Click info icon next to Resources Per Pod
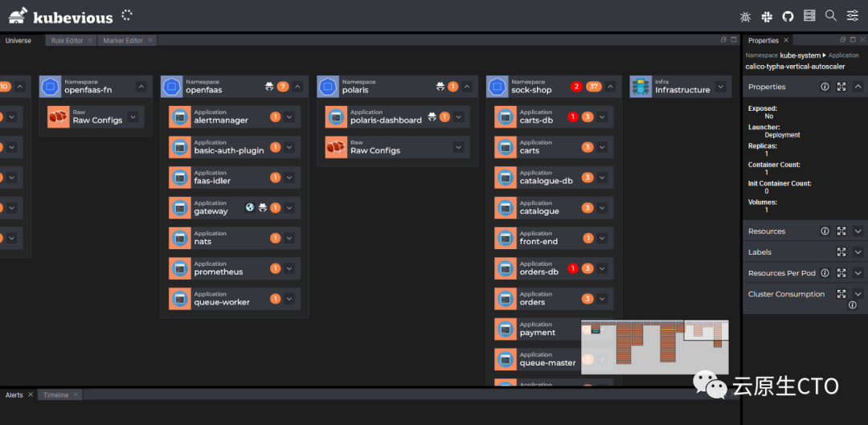Image resolution: width=868 pixels, height=425 pixels. 825,273
